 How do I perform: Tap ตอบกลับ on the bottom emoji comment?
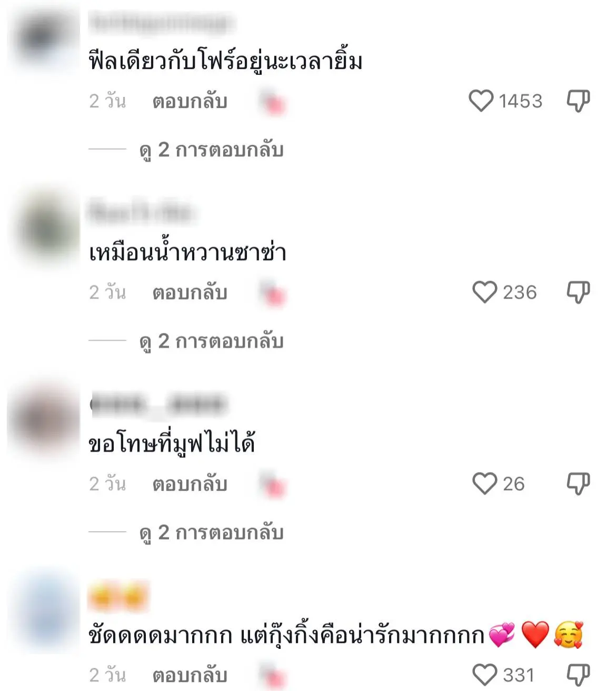pyautogui.click(x=190, y=675)
